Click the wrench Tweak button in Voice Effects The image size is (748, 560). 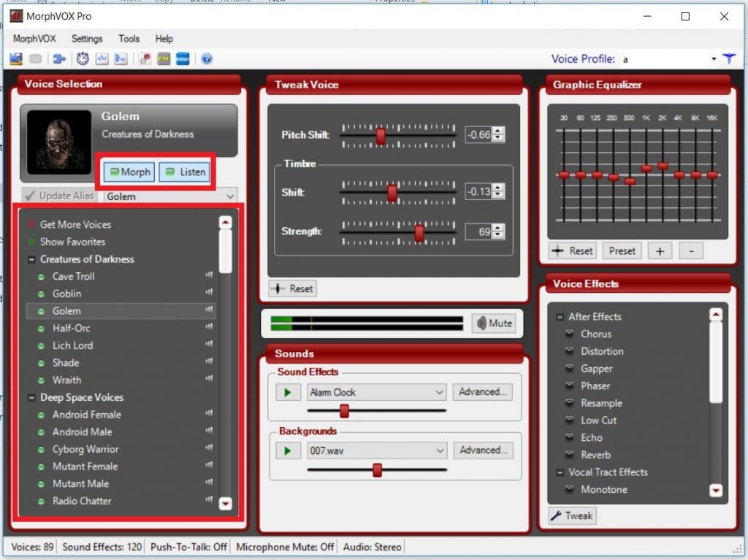point(572,515)
